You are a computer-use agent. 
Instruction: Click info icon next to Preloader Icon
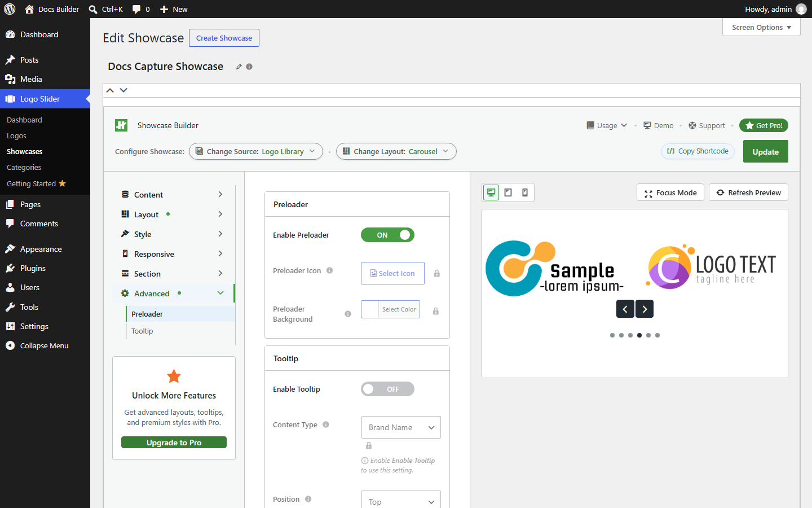pyautogui.click(x=330, y=270)
